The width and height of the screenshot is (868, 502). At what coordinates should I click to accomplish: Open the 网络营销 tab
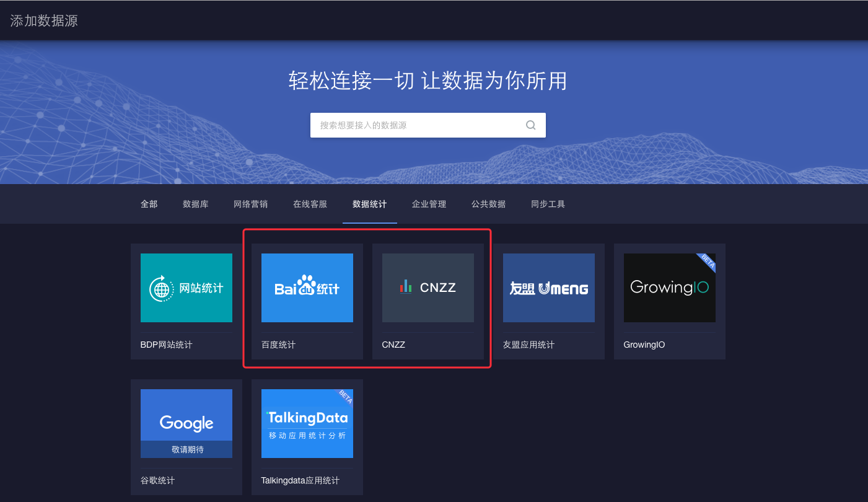point(251,204)
